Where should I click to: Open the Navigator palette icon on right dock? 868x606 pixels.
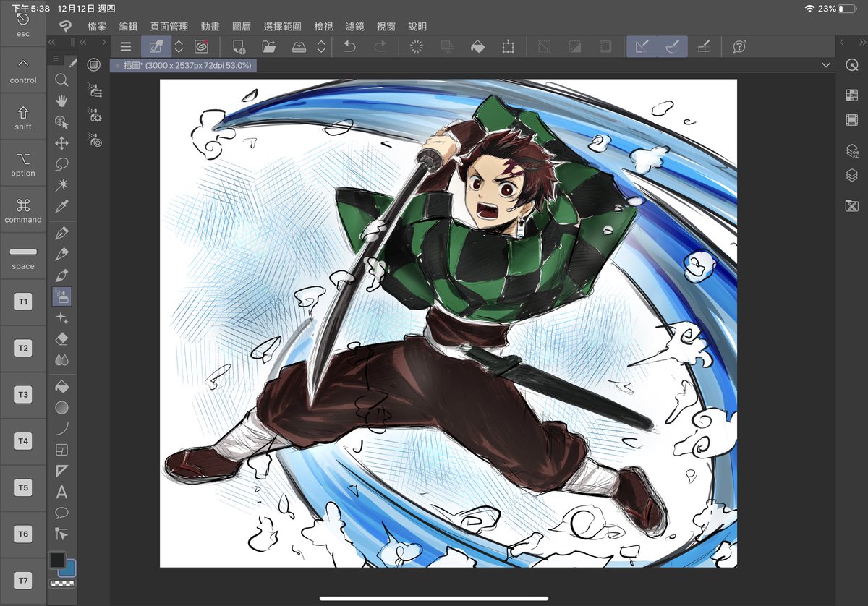click(851, 65)
